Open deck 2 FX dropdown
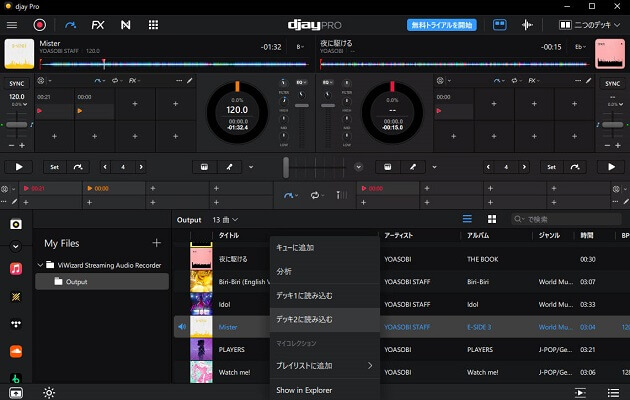The height and width of the screenshot is (400, 630). tap(534, 81)
